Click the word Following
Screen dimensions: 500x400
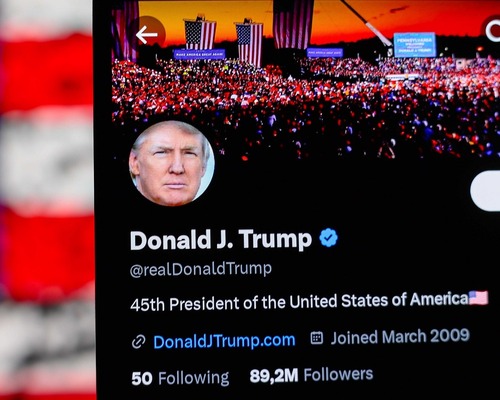194,378
